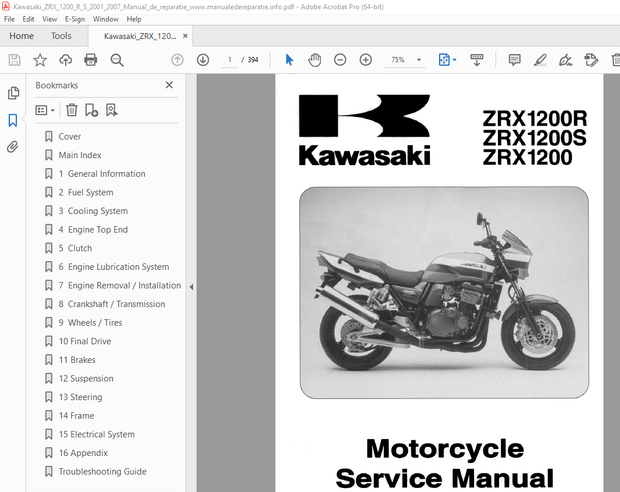Click the 75% zoom value field

tap(398, 60)
